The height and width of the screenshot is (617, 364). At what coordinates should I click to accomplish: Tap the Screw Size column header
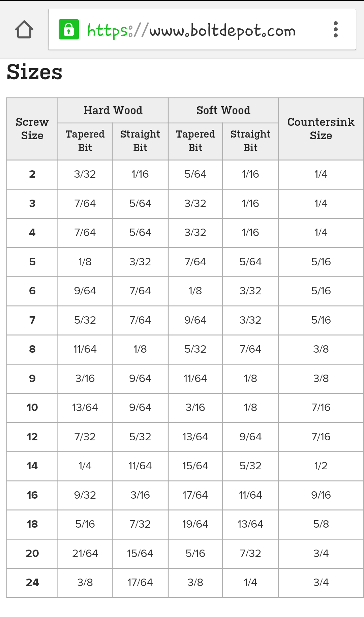pyautogui.click(x=32, y=129)
